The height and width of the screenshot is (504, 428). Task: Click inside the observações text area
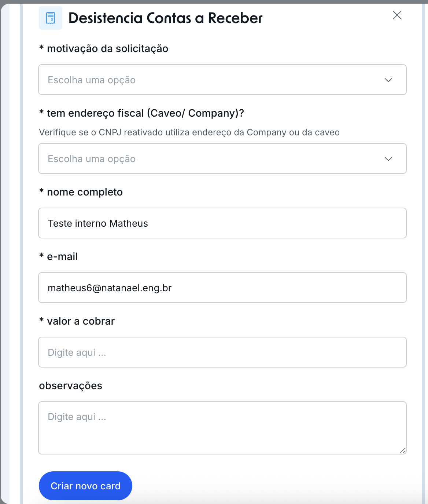222,428
